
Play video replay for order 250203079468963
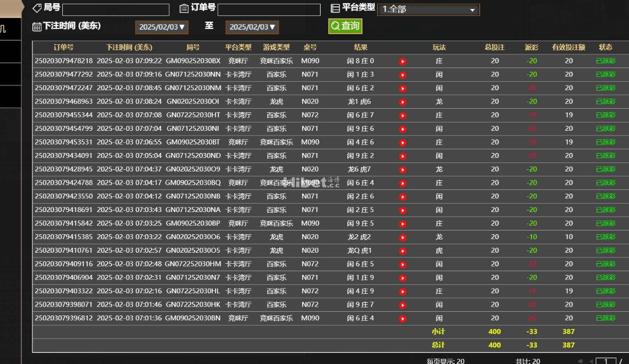[x=403, y=102]
